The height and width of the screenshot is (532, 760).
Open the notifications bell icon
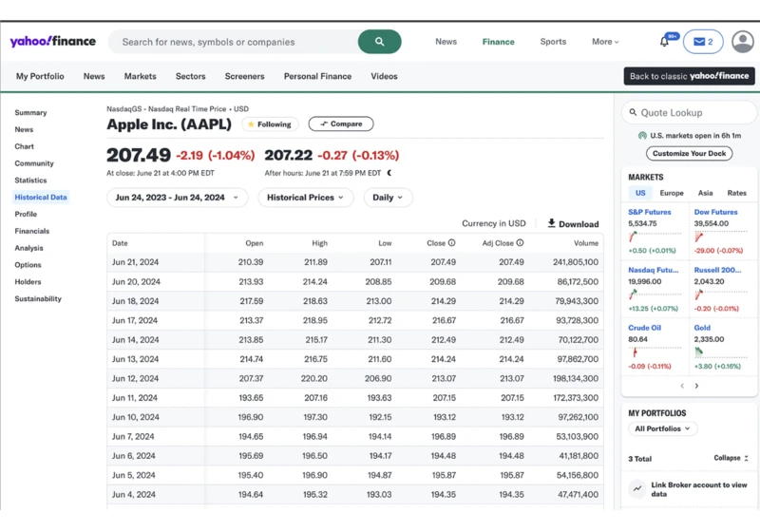point(664,42)
